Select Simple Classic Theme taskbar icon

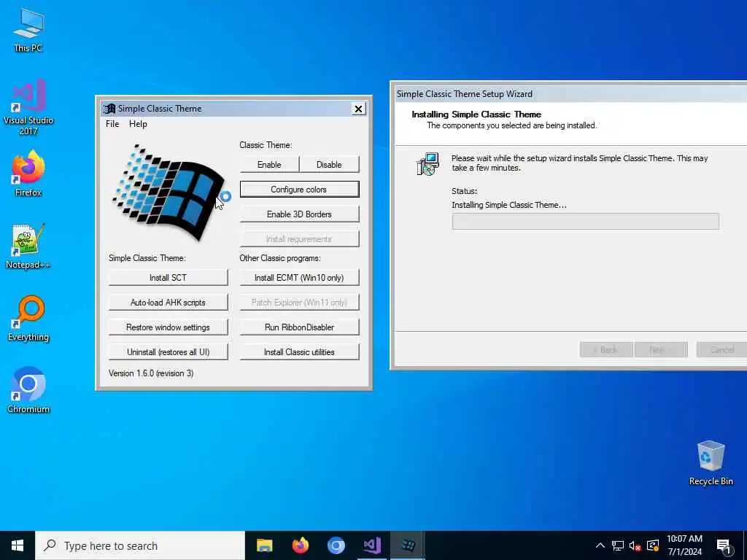[408, 545]
